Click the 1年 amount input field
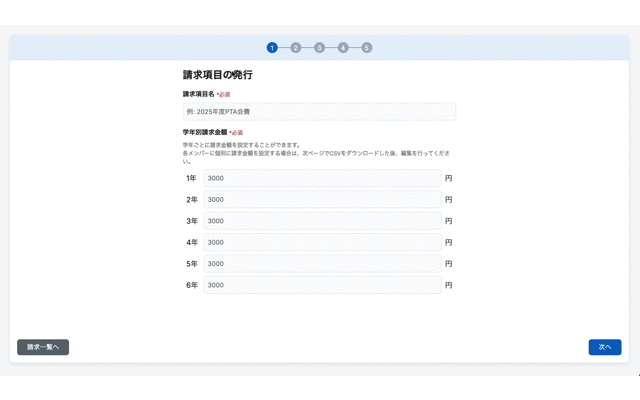The width and height of the screenshot is (640, 400). (322, 178)
